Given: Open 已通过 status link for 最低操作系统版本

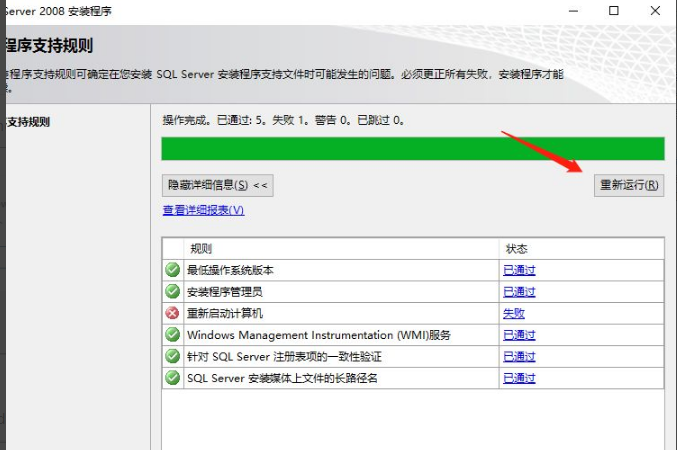Looking at the screenshot, I should [519, 270].
